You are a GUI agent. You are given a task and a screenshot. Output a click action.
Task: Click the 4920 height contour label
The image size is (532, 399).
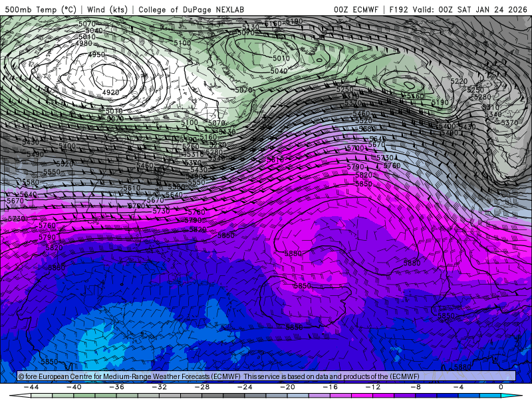110,92
